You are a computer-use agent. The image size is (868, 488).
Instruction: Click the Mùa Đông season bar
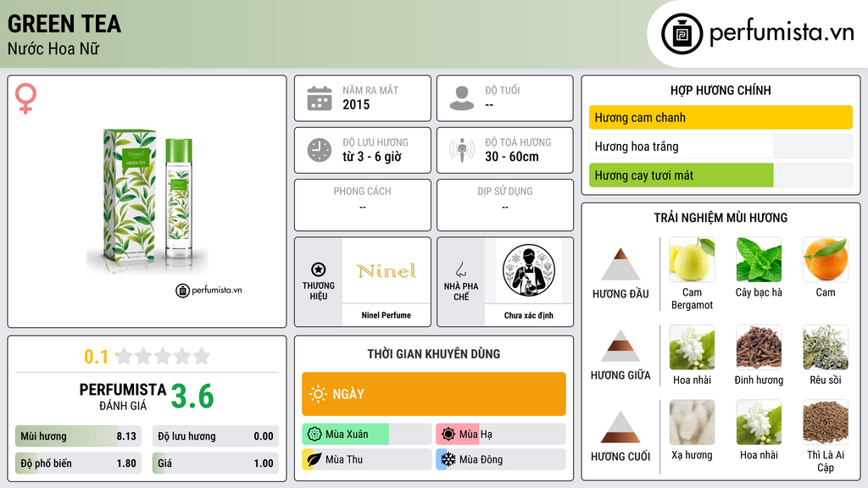pyautogui.click(x=501, y=459)
